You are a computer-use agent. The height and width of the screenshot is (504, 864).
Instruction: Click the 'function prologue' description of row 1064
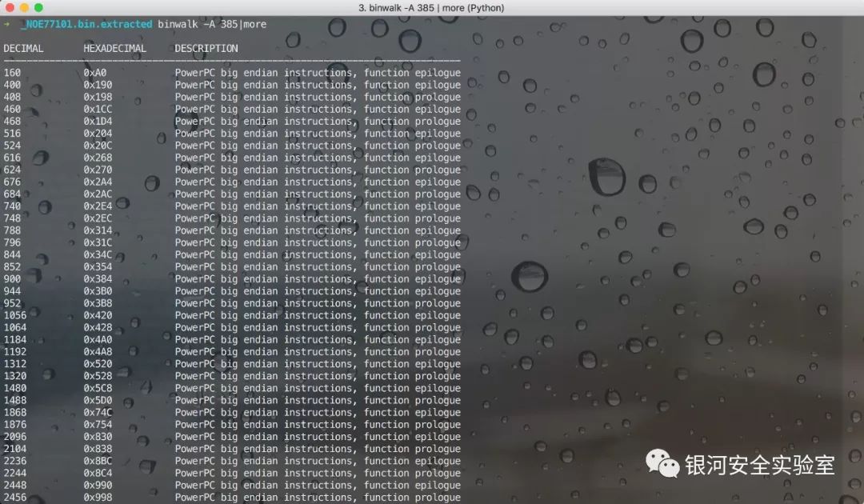click(412, 327)
